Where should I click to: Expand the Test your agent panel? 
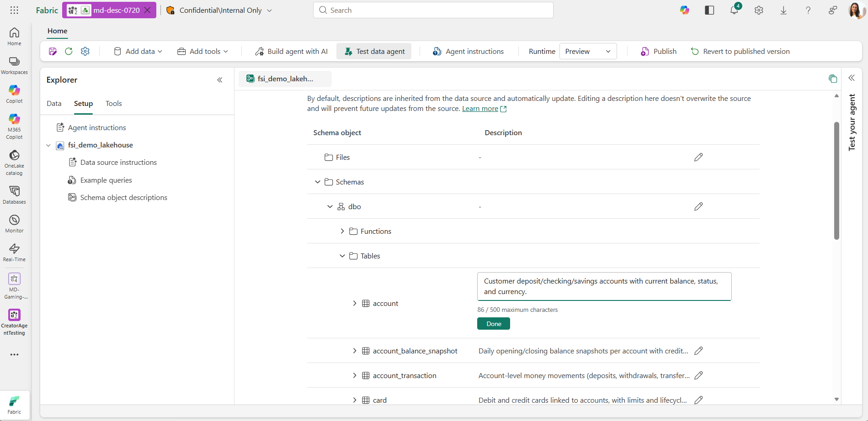(x=852, y=78)
